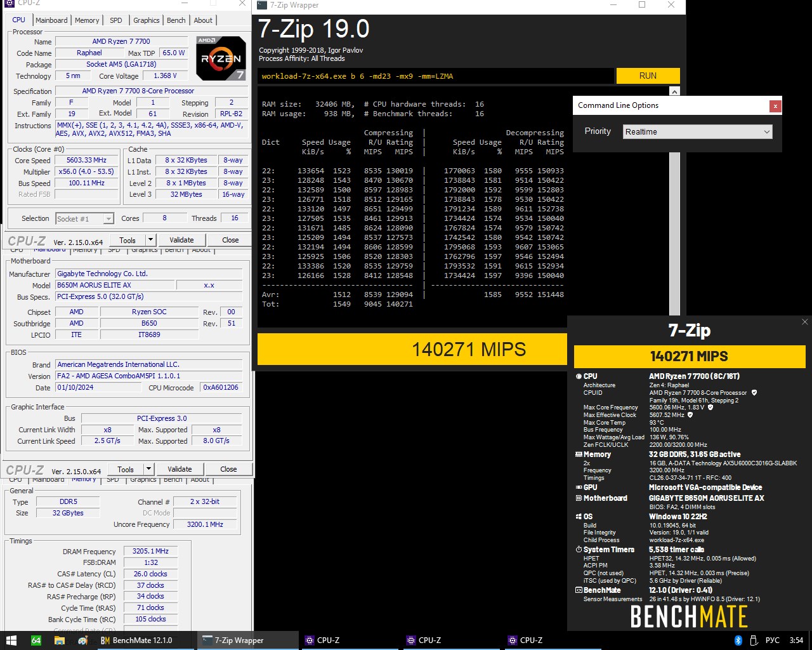This screenshot has height=650, width=812.
Task: Click the green 64 taskbar icon
Action: point(36,640)
